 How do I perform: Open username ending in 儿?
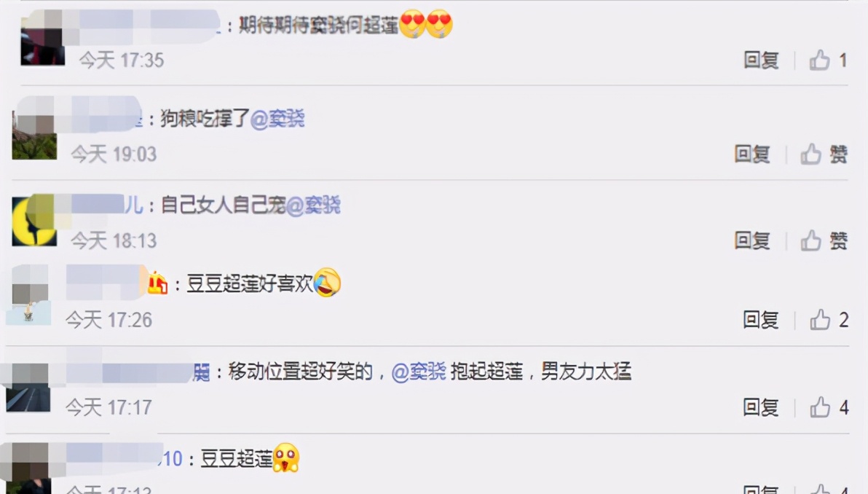click(x=105, y=205)
